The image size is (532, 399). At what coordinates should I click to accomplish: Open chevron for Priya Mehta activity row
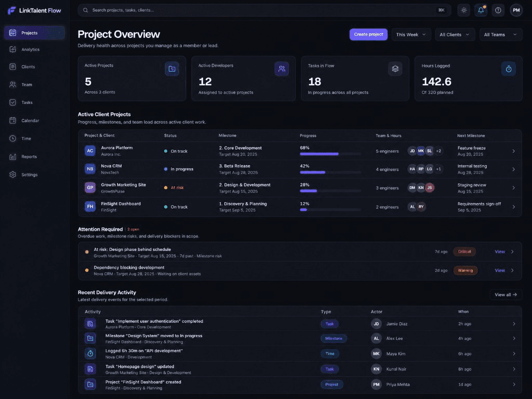click(x=514, y=384)
